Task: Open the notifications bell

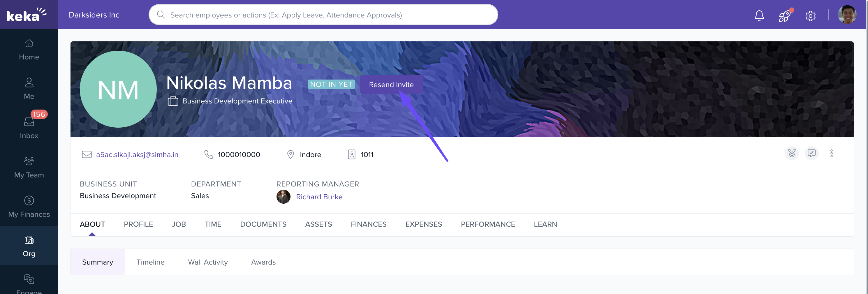Action: (x=759, y=15)
